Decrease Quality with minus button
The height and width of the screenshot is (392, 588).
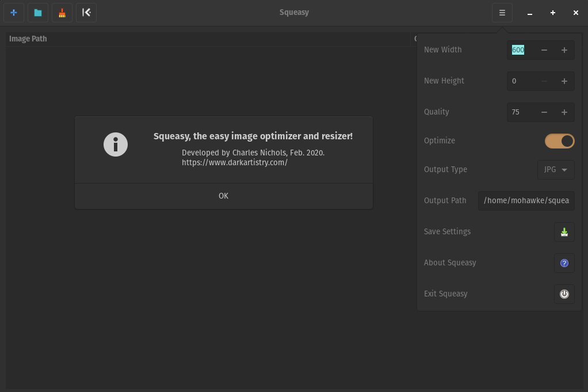pyautogui.click(x=544, y=112)
